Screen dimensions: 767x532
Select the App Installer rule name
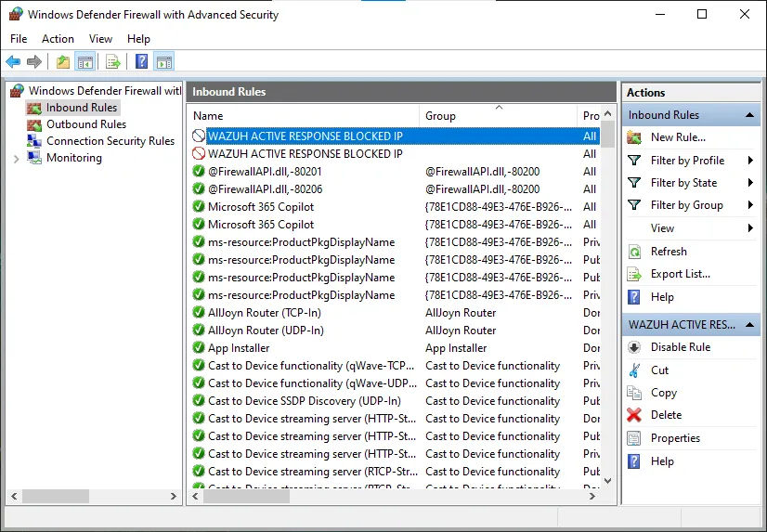pos(239,347)
